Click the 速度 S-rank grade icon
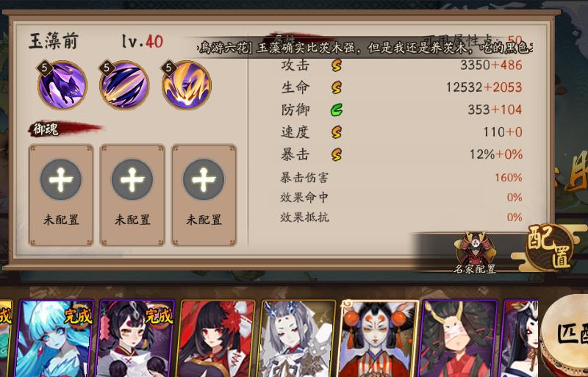588x377 pixels. click(x=337, y=132)
